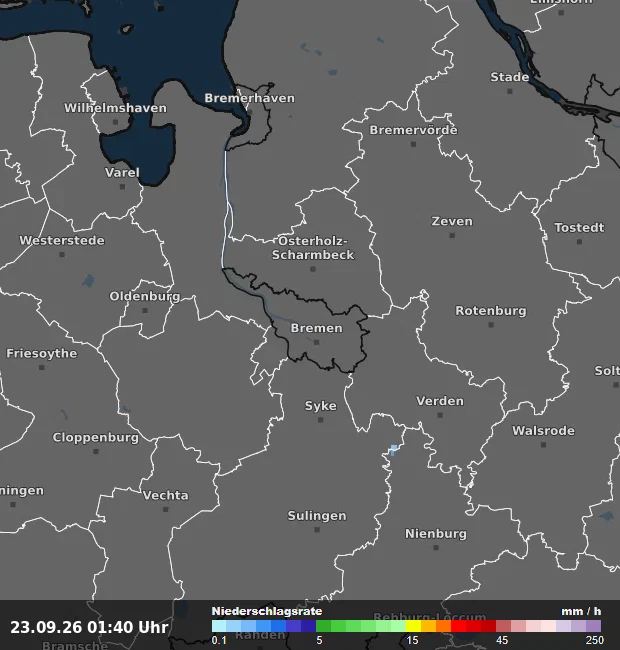Select the green 5 mm/h legend swatch
The image size is (620, 650).
(x=324, y=626)
